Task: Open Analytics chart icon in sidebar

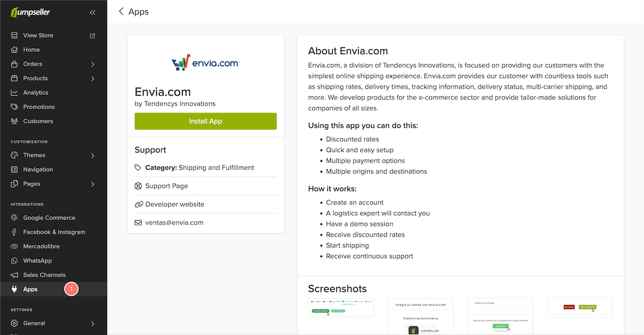Action: (15, 93)
